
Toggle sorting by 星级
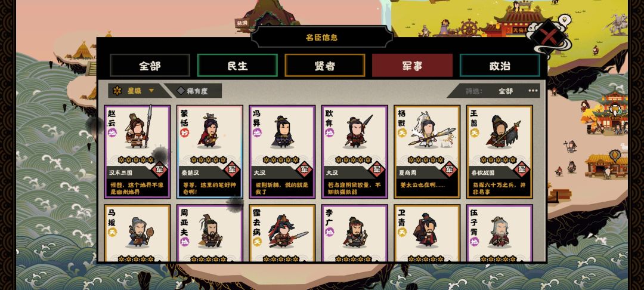click(134, 91)
